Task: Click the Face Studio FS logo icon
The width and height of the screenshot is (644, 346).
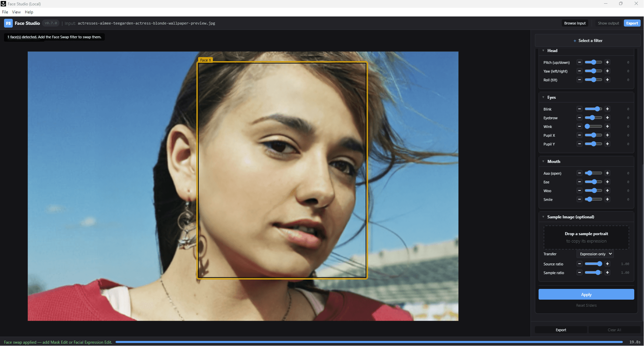Action: point(8,23)
